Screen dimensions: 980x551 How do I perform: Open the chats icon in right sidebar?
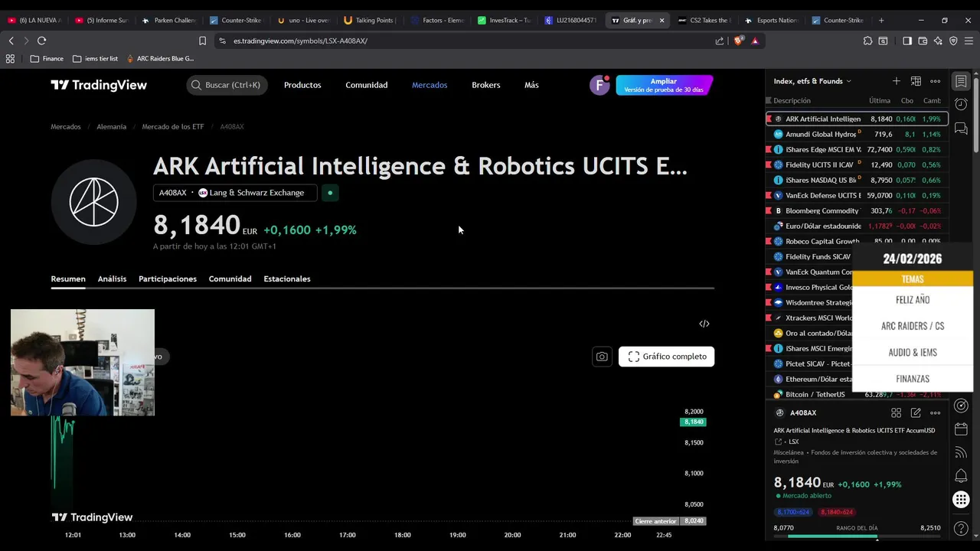click(961, 128)
